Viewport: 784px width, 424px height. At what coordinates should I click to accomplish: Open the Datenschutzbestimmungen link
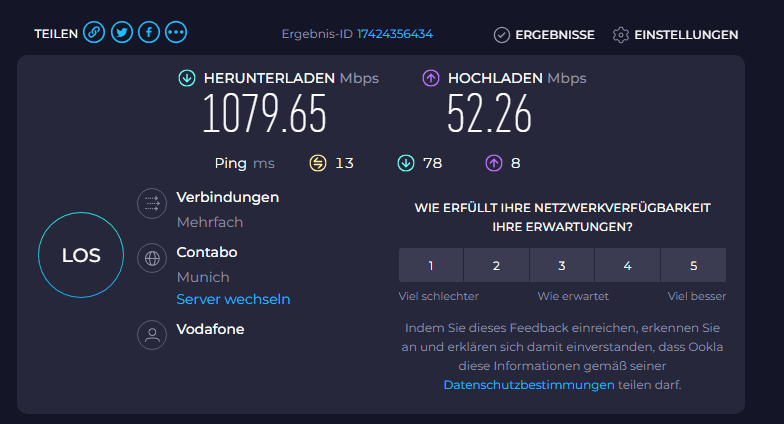529,385
